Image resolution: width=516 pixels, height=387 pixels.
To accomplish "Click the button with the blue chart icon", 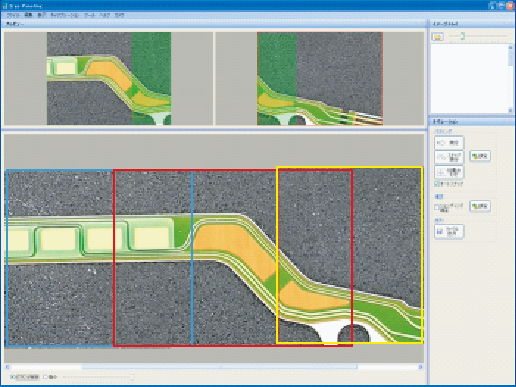I will [x=449, y=231].
